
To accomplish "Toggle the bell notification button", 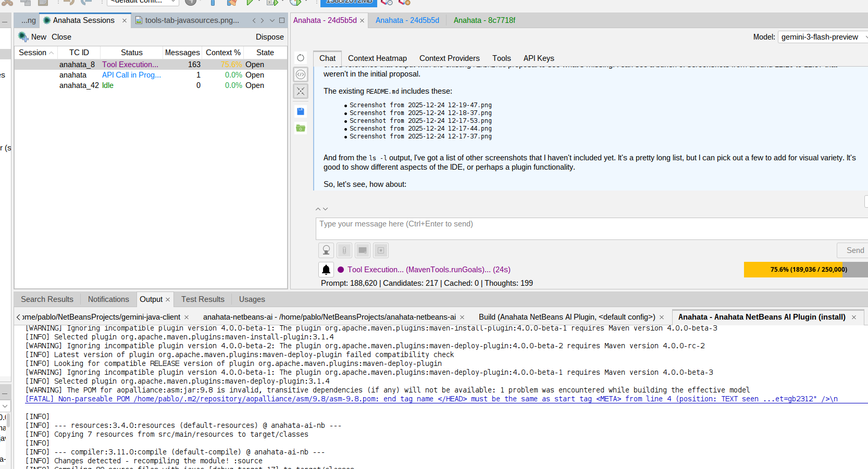I will pos(326,270).
